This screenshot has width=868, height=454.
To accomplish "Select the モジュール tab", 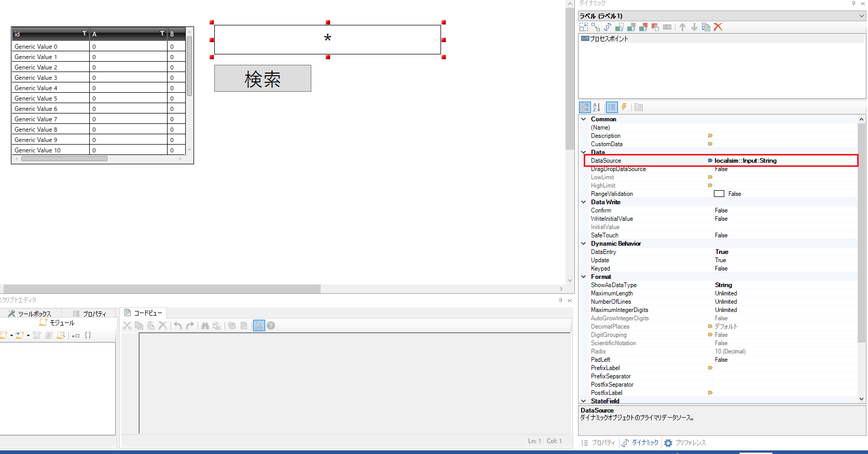I will pyautogui.click(x=57, y=323).
